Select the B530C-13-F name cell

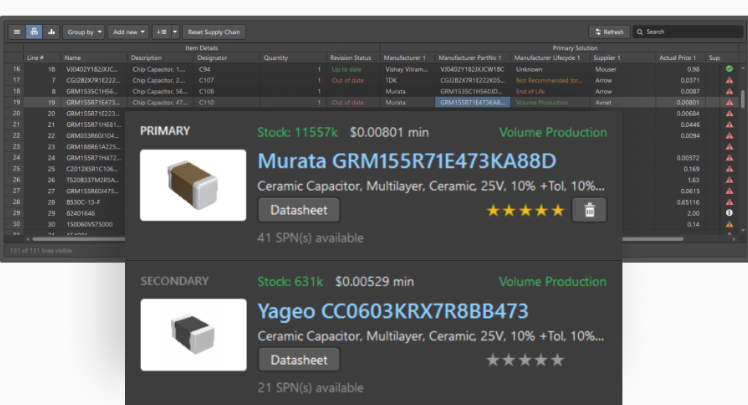[x=83, y=202]
